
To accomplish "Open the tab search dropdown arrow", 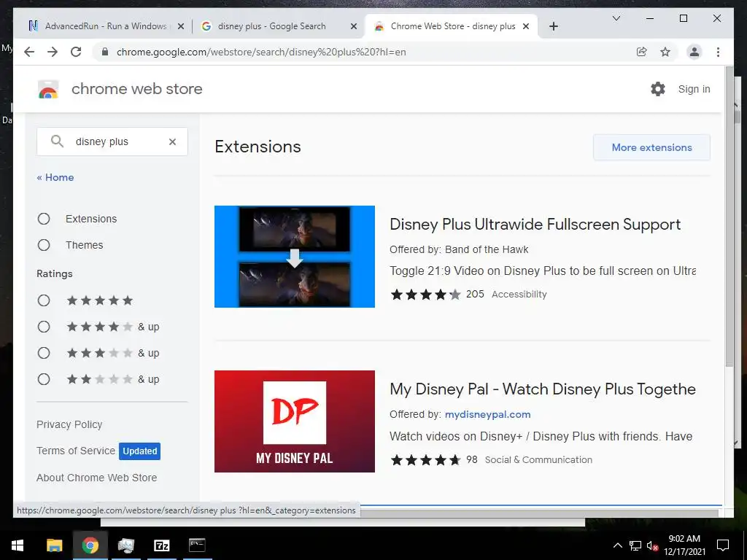I will tap(616, 18).
